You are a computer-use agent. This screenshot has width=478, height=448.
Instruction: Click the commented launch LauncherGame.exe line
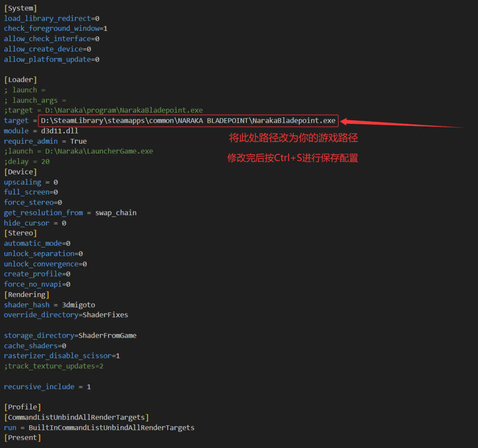(79, 151)
